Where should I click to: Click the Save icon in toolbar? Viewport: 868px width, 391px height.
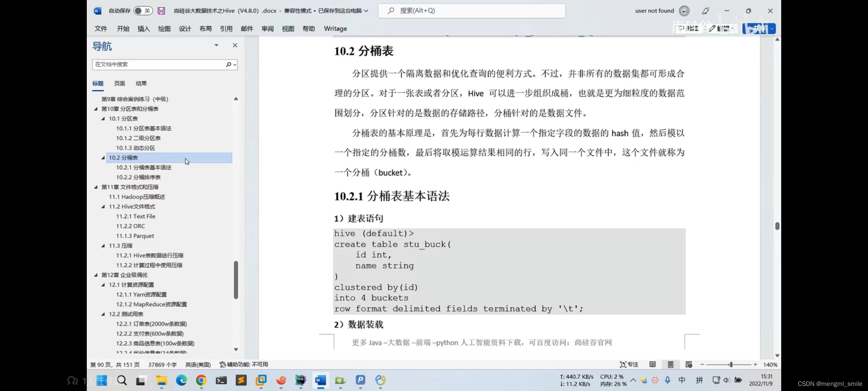coord(161,10)
